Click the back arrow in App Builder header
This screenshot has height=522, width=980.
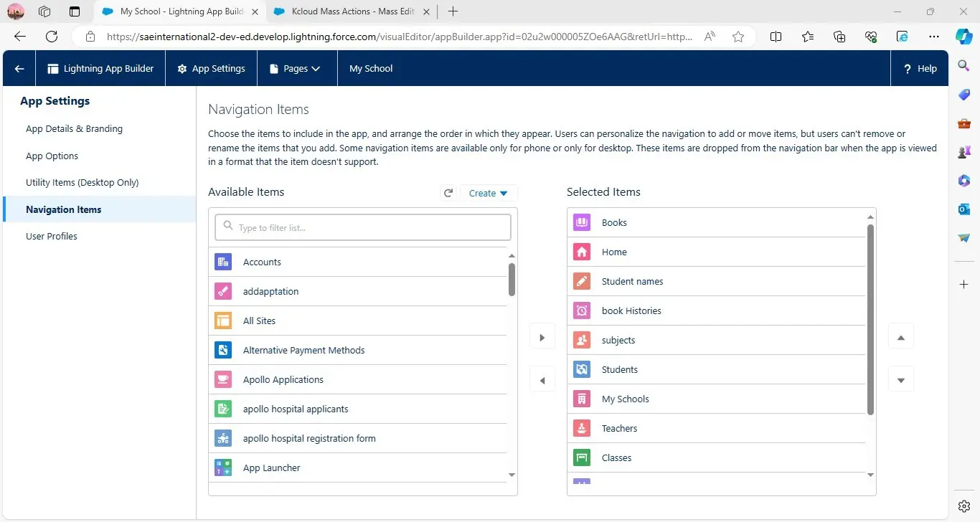pos(19,69)
